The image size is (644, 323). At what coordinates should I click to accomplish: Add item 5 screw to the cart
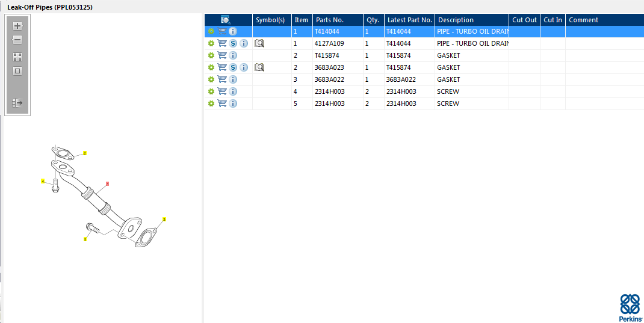[x=222, y=103]
